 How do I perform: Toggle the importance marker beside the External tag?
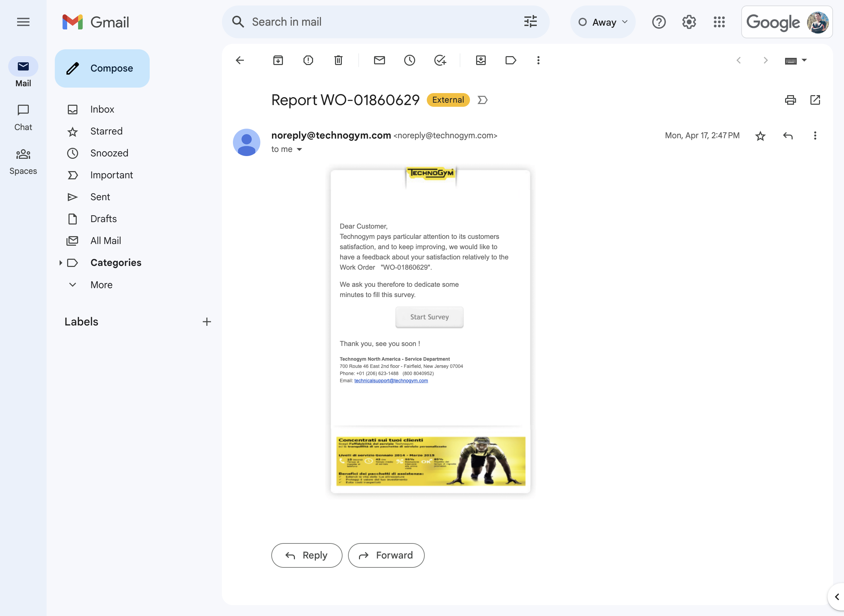click(x=482, y=100)
